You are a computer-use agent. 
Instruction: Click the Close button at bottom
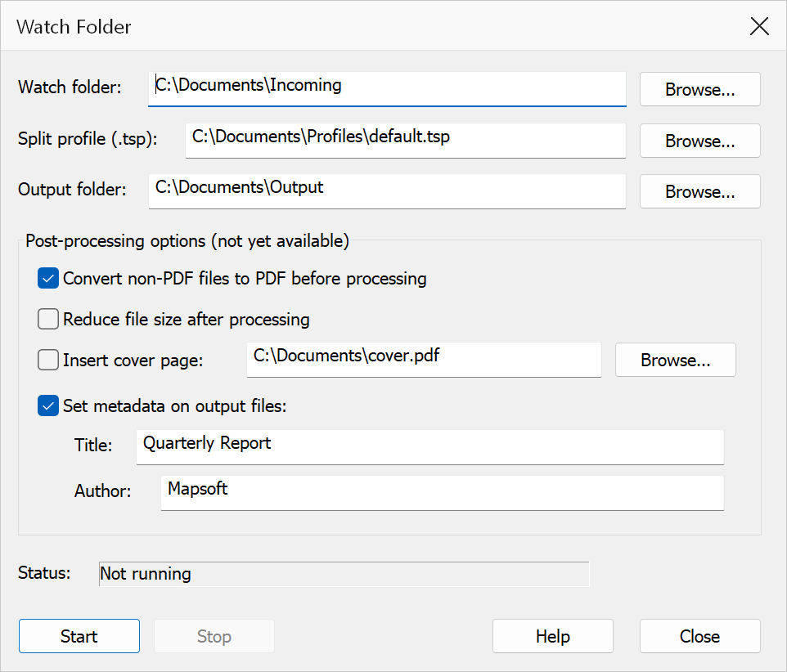[x=699, y=636]
